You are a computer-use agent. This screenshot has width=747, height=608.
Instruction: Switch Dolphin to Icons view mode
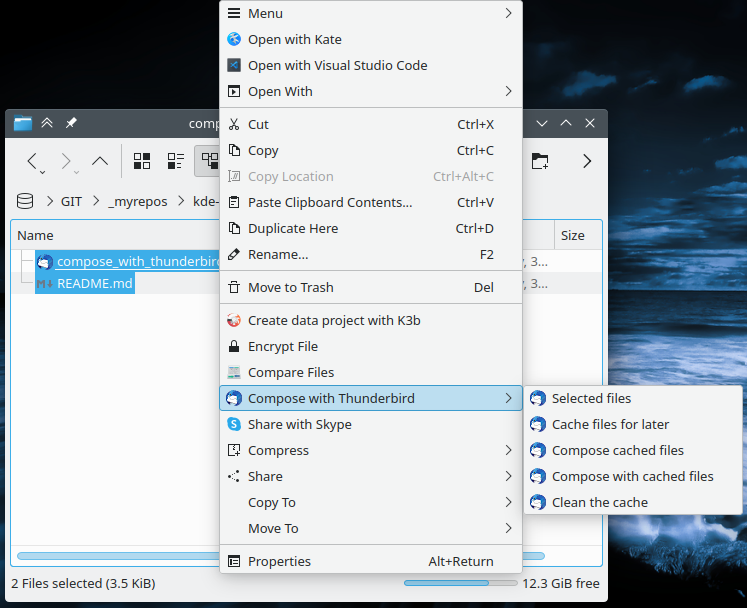click(142, 161)
